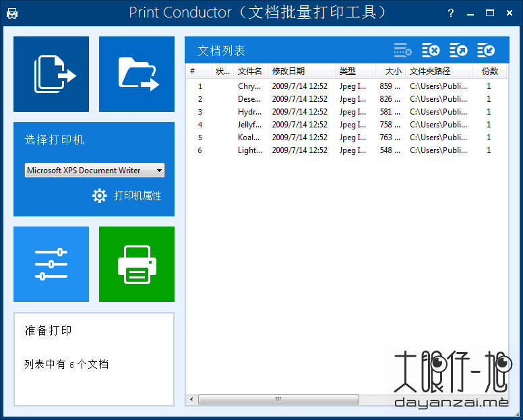Click the gear icon for printer properties

[x=99, y=196]
